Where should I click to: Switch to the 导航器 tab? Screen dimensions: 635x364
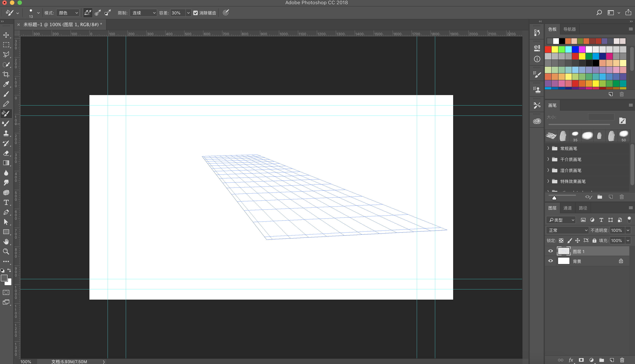(569, 29)
